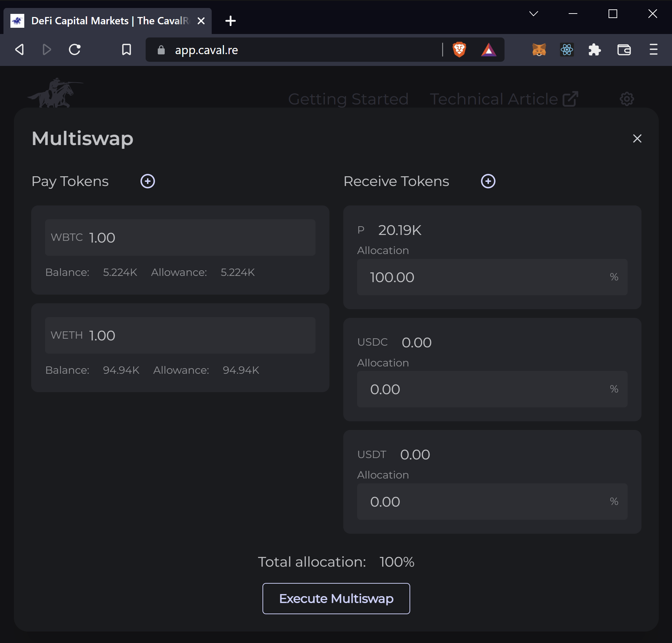Click the WBTC balance value 5.224K
The image size is (672, 643).
(120, 272)
